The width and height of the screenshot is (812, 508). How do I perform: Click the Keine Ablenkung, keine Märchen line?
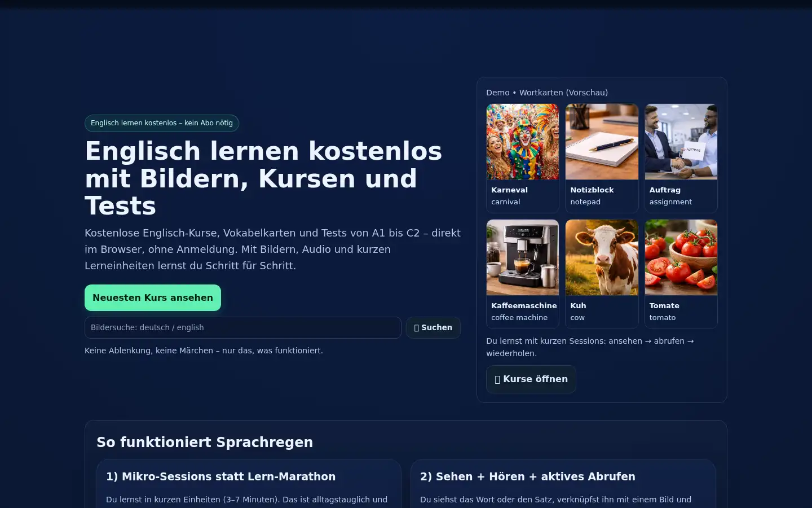tap(204, 351)
